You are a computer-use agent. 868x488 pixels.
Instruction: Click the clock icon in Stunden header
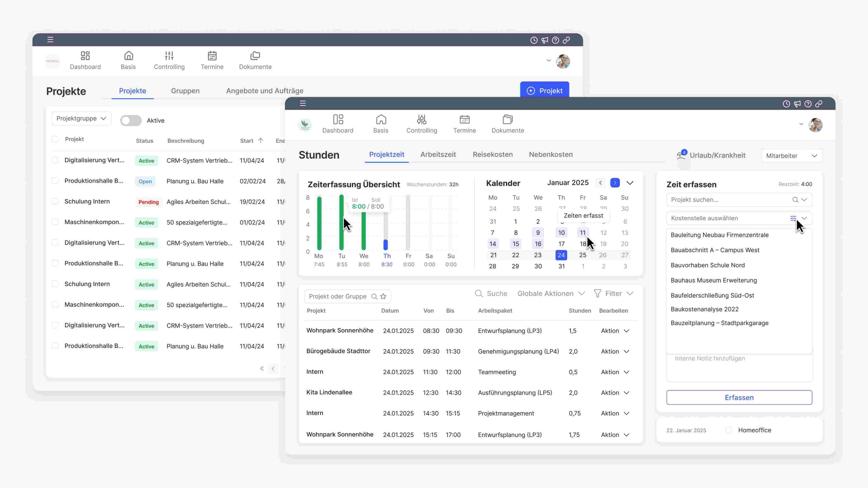[786, 104]
